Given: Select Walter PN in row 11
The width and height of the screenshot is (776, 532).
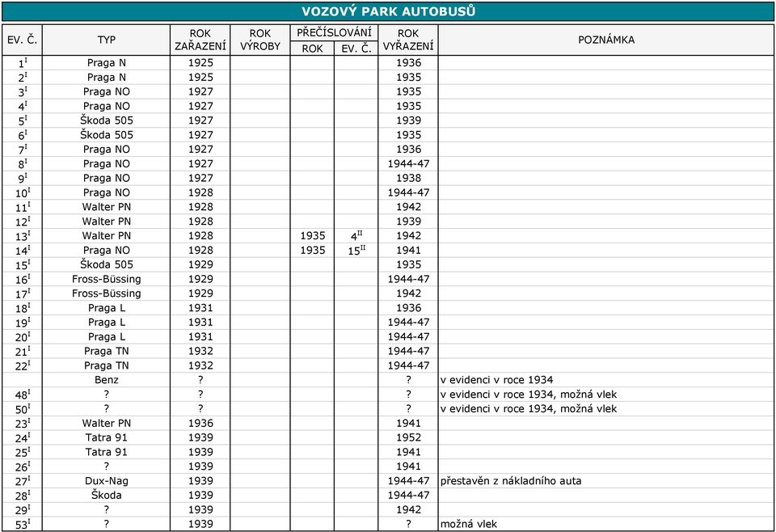Looking at the screenshot, I should click(107, 207).
